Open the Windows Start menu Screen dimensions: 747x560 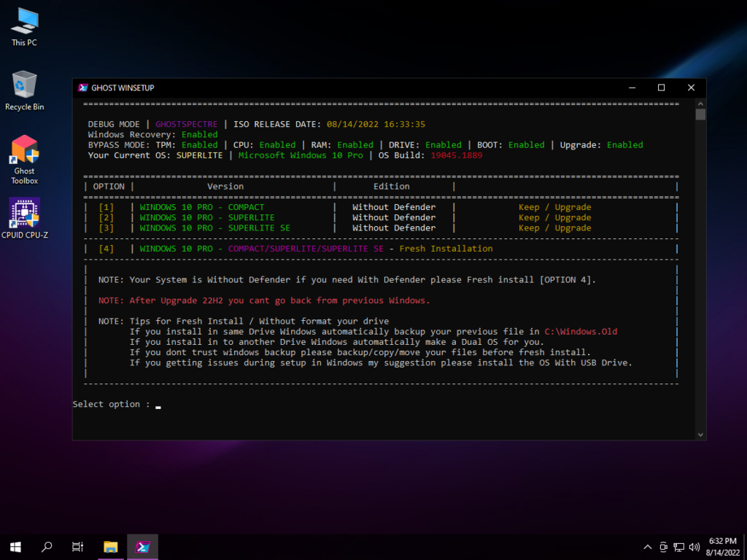coord(15,547)
